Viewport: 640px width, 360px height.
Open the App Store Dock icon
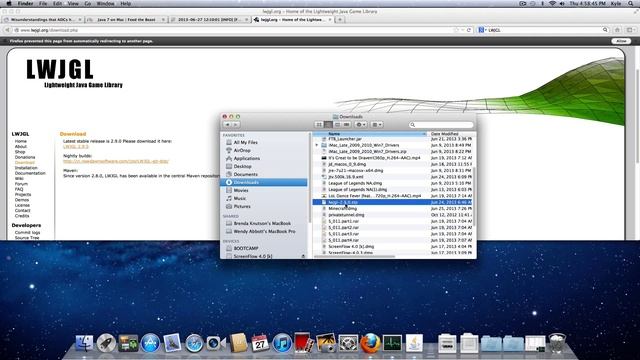click(150, 343)
